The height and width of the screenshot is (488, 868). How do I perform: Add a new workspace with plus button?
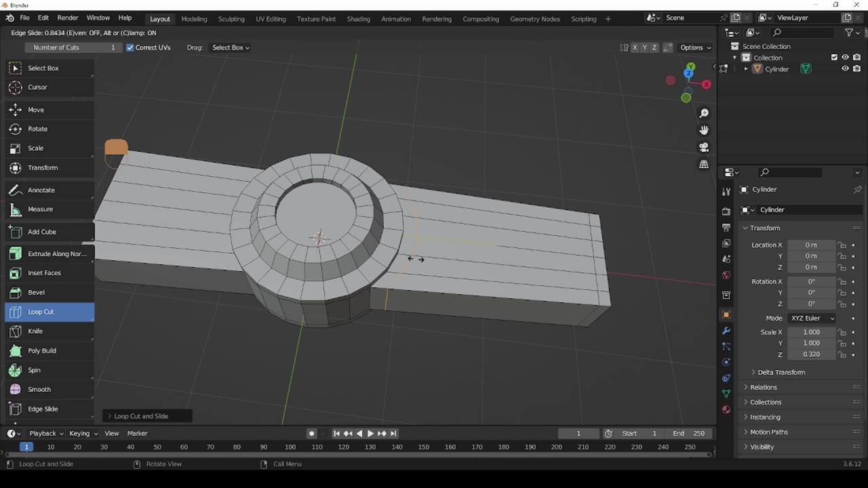pyautogui.click(x=608, y=19)
